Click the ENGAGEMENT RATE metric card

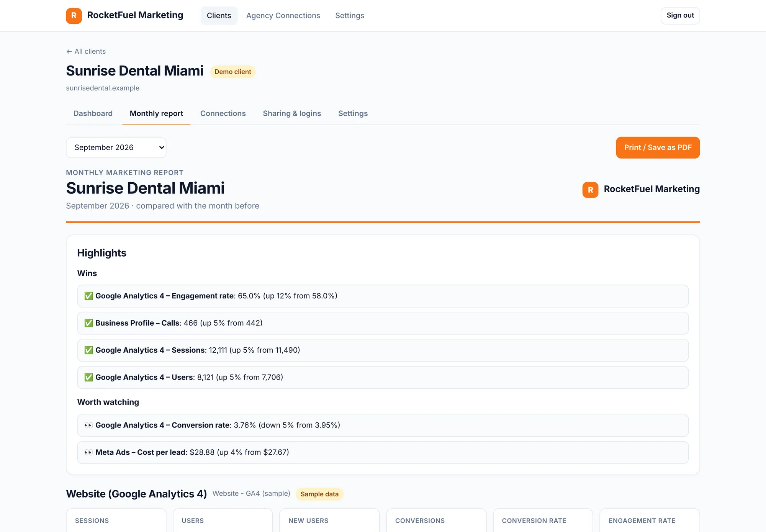coord(650,520)
